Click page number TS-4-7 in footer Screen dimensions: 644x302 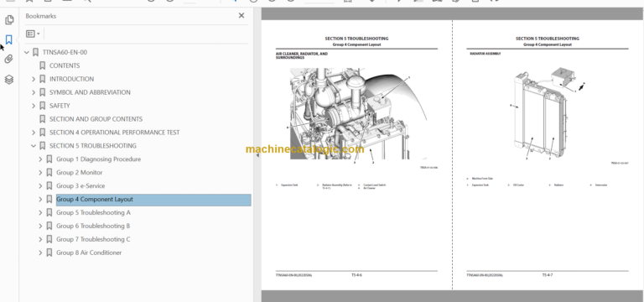547,275
